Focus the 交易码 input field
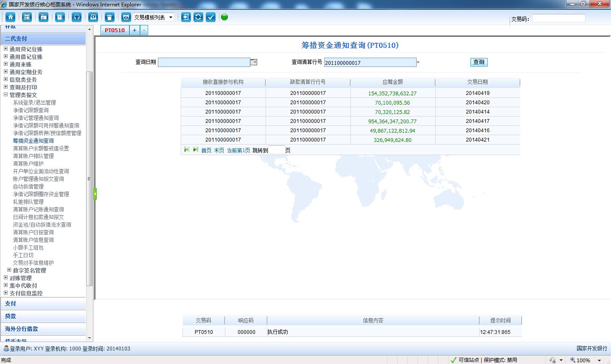The width and height of the screenshot is (611, 364). tap(558, 18)
